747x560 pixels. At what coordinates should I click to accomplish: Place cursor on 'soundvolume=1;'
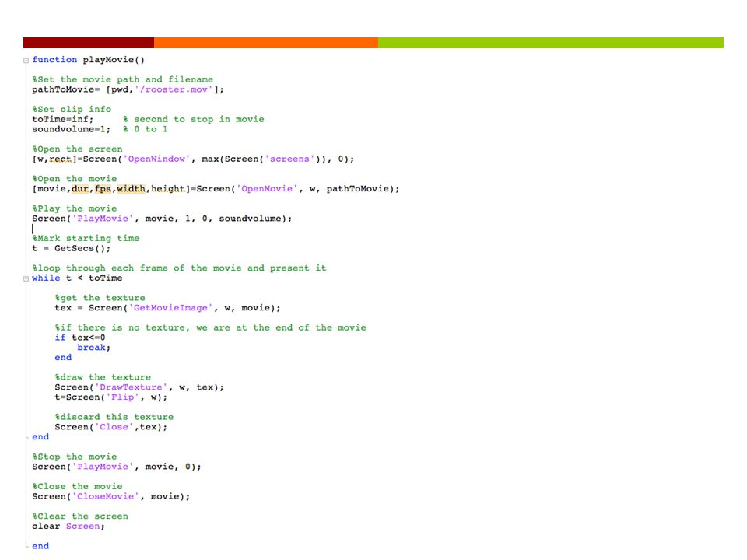71,129
